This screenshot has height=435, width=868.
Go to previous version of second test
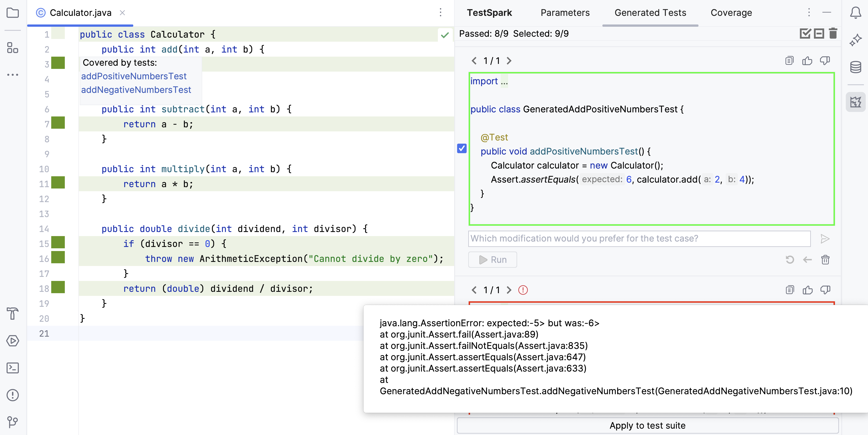point(474,290)
